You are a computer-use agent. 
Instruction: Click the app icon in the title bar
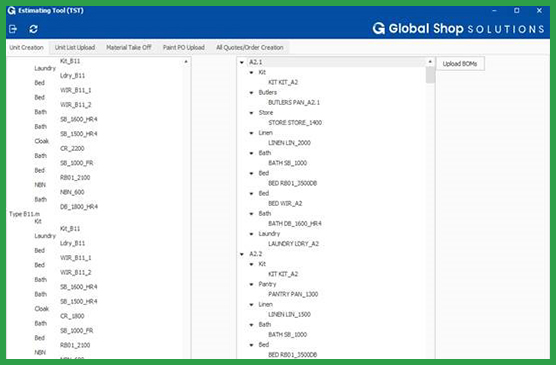pyautogui.click(x=12, y=11)
